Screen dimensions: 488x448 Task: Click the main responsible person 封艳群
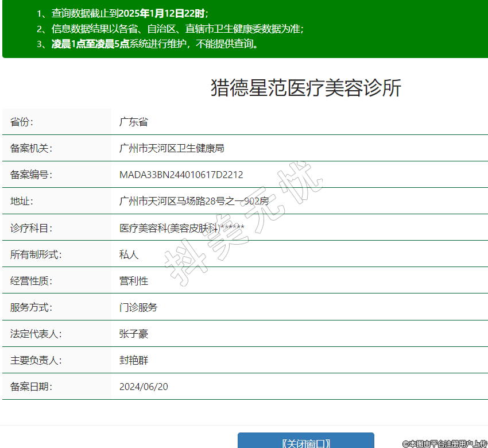pos(133,360)
